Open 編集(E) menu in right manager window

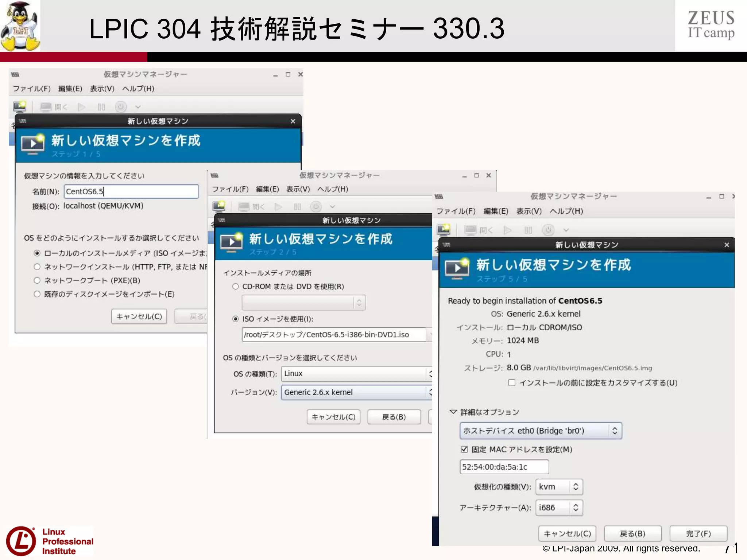pos(496,211)
